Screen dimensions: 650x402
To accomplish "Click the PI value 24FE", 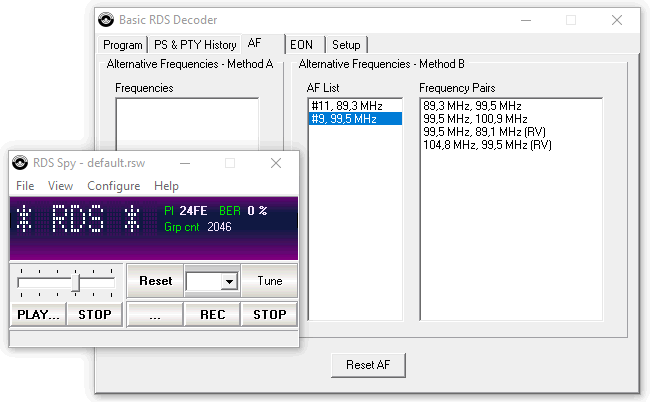I will 193,211.
